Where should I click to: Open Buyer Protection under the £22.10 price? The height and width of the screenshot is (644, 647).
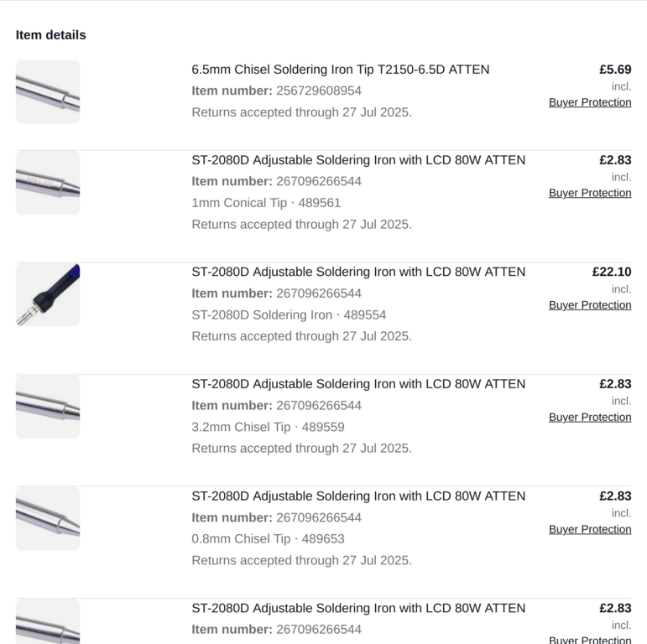coord(590,305)
